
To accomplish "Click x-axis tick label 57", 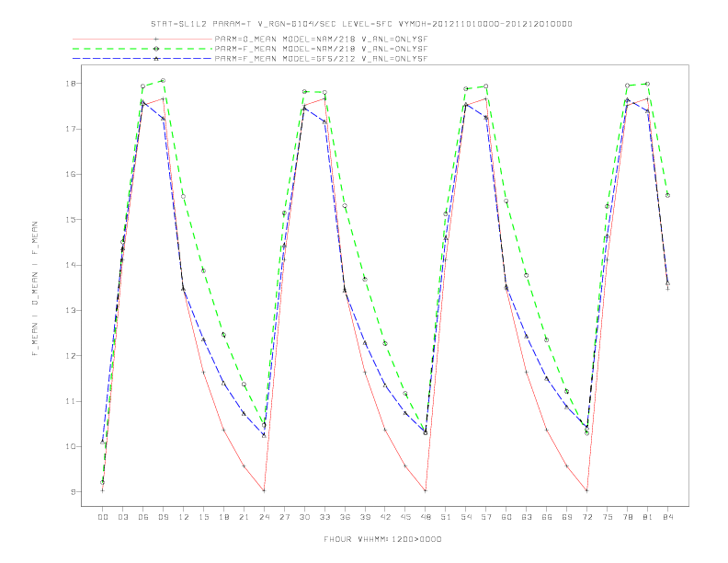I will click(x=486, y=517).
